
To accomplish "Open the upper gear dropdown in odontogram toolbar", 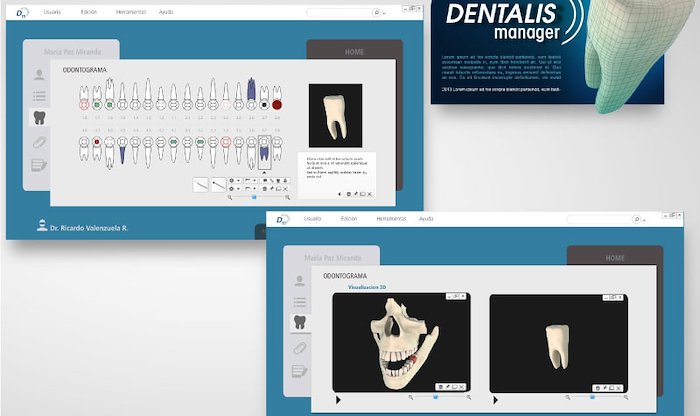I will 234,180.
